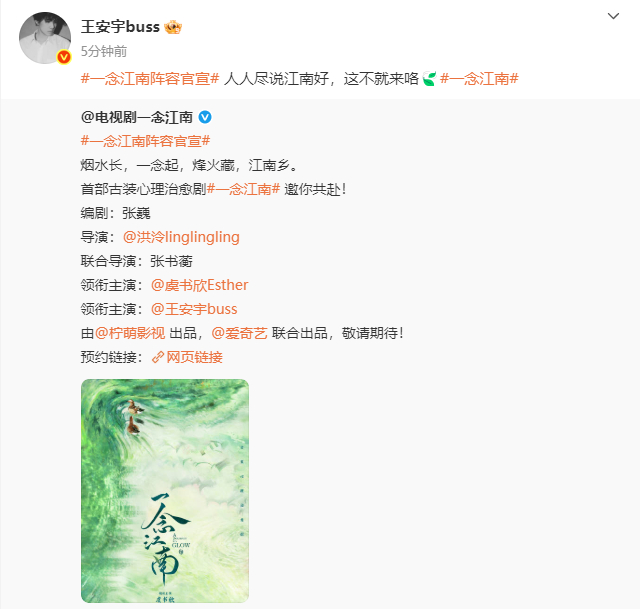The image size is (640, 609).
Task: Open the #一念江南# hashtag after 心理治愈剧
Action: pos(244,189)
